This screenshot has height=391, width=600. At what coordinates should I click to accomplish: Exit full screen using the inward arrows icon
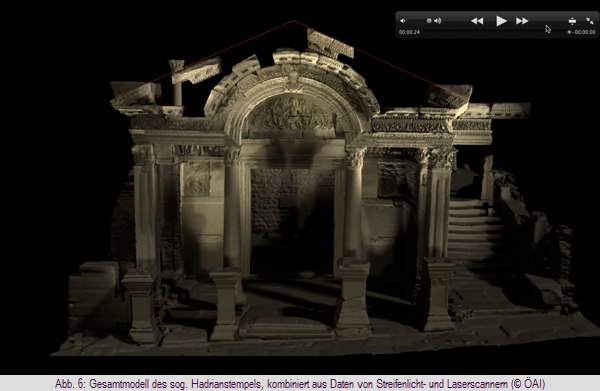(590, 21)
